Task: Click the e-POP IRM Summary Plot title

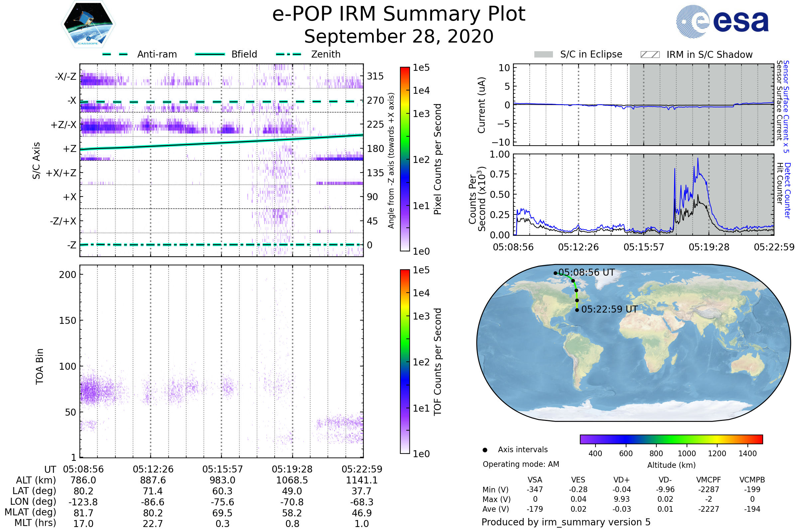Action: coord(399,14)
